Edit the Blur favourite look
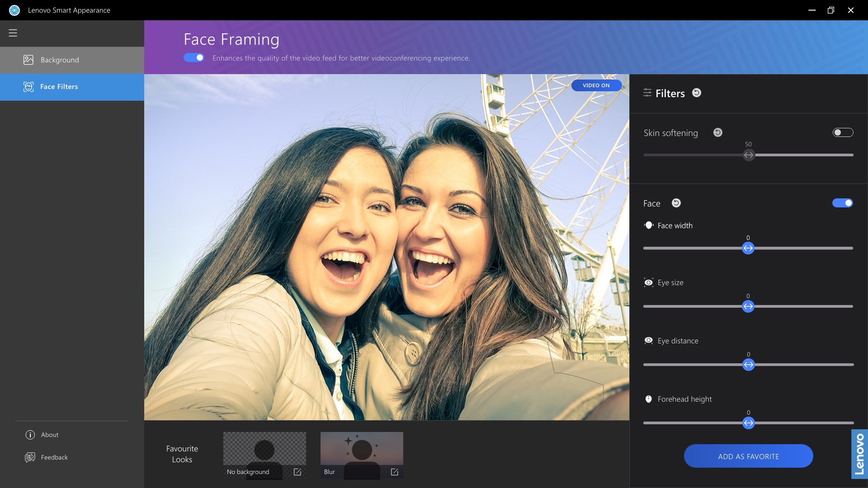Screen dimensions: 868x488 (x=395, y=472)
